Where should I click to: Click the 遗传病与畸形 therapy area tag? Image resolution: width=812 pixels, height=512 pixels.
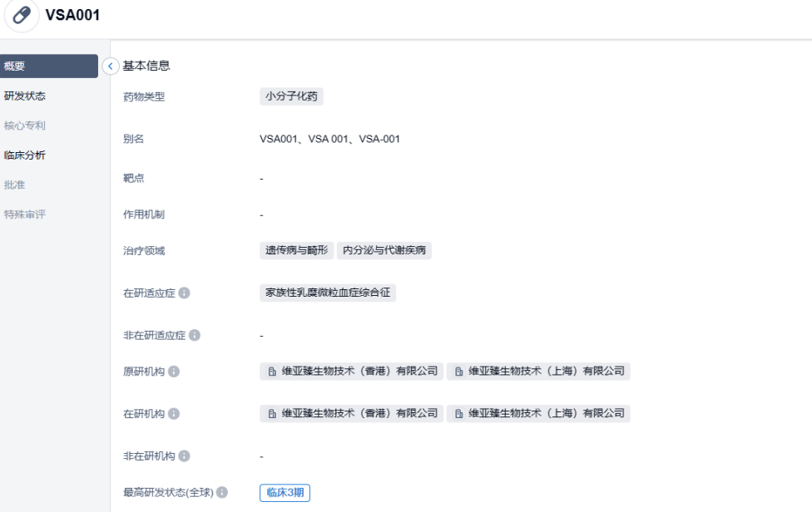point(296,250)
